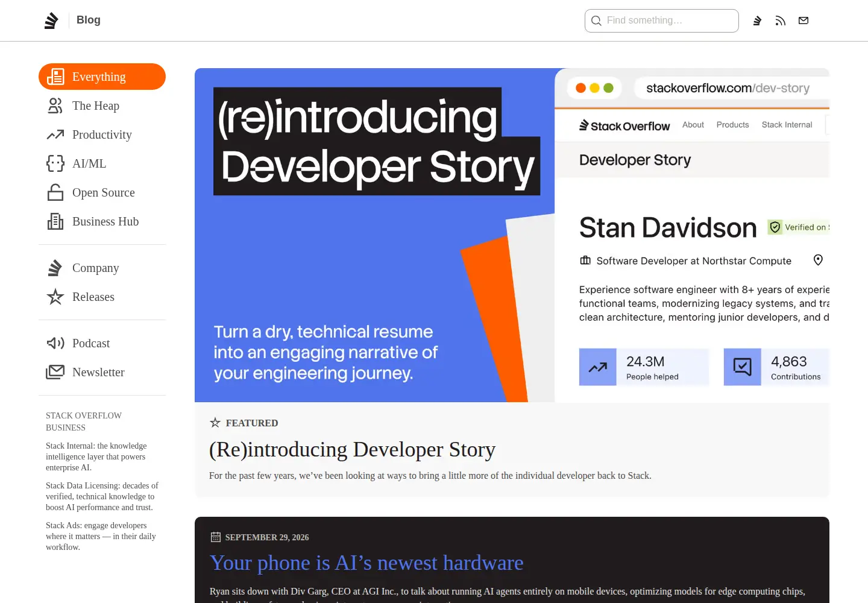Focus the Find something search field
Image resolution: width=868 pixels, height=603 pixels.
click(x=662, y=21)
